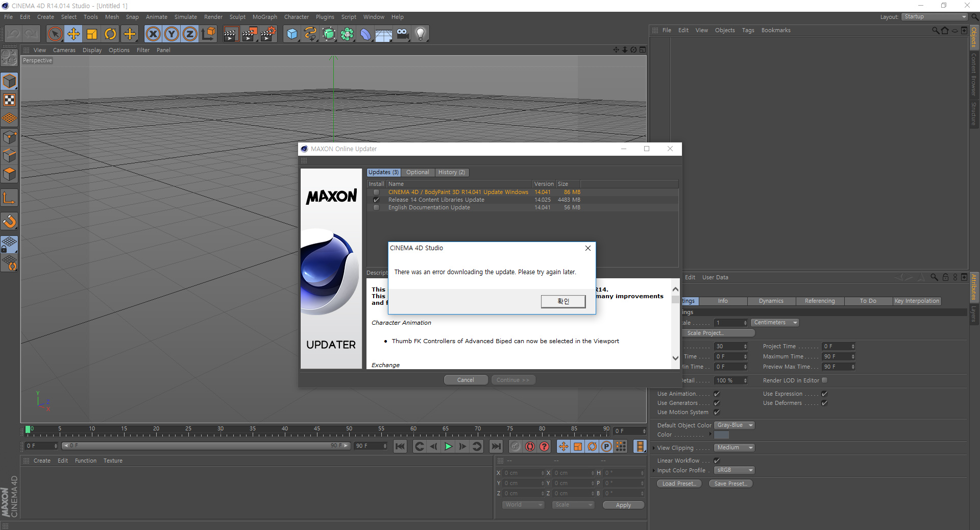Click Make Editable icon in left palette
980x530 pixels.
coord(10,58)
